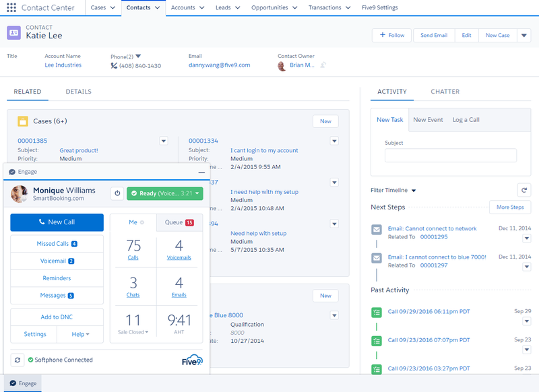The width and height of the screenshot is (539, 392).
Task: Click Add to DNC
Action: pyautogui.click(x=57, y=317)
